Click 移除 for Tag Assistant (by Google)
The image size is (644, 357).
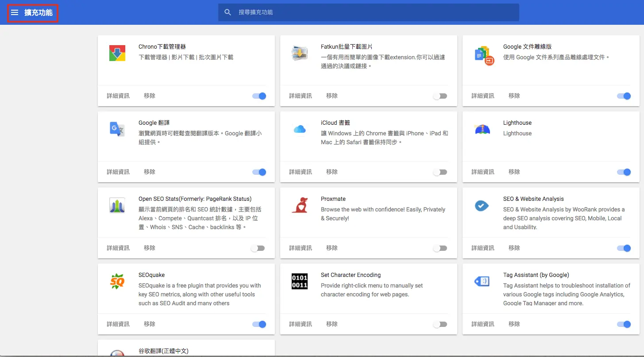pyautogui.click(x=514, y=324)
